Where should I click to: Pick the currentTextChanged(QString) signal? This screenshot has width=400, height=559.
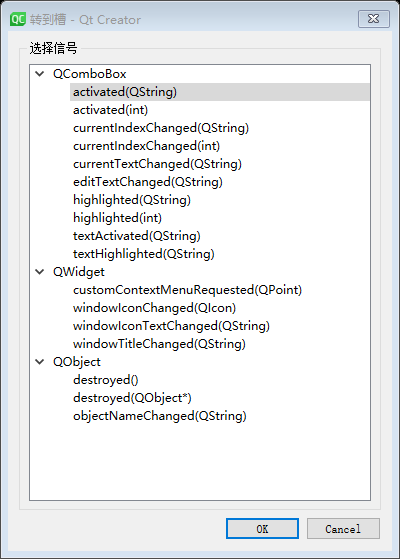coord(157,164)
